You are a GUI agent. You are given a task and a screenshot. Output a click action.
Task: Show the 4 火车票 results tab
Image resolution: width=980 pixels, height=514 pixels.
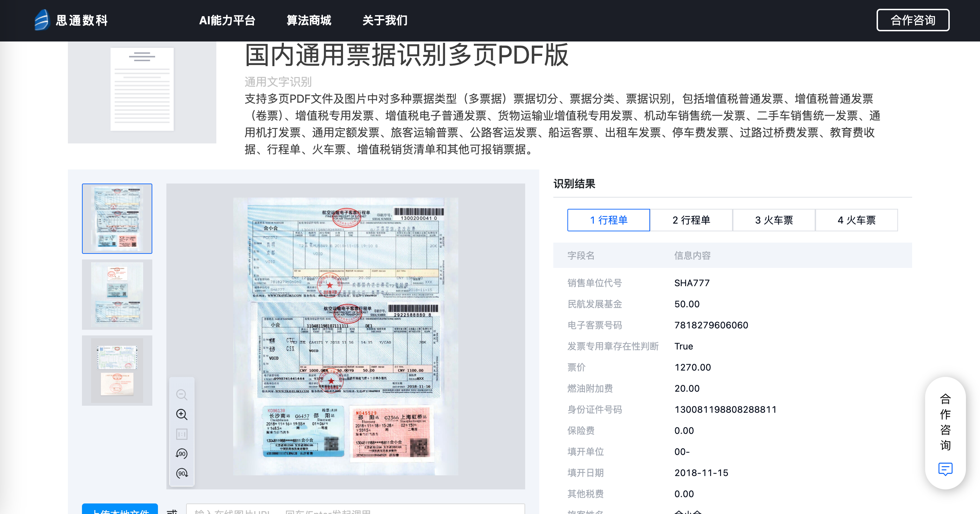[x=856, y=220]
